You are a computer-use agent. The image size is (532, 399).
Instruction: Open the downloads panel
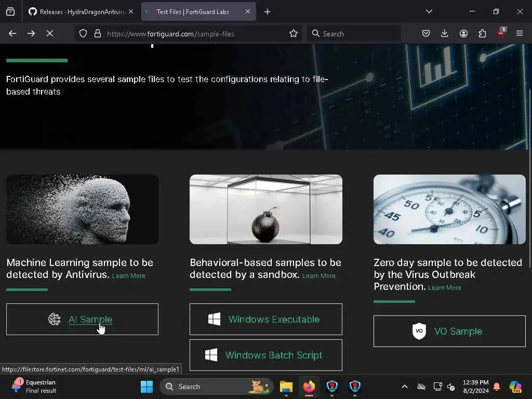[445, 33]
